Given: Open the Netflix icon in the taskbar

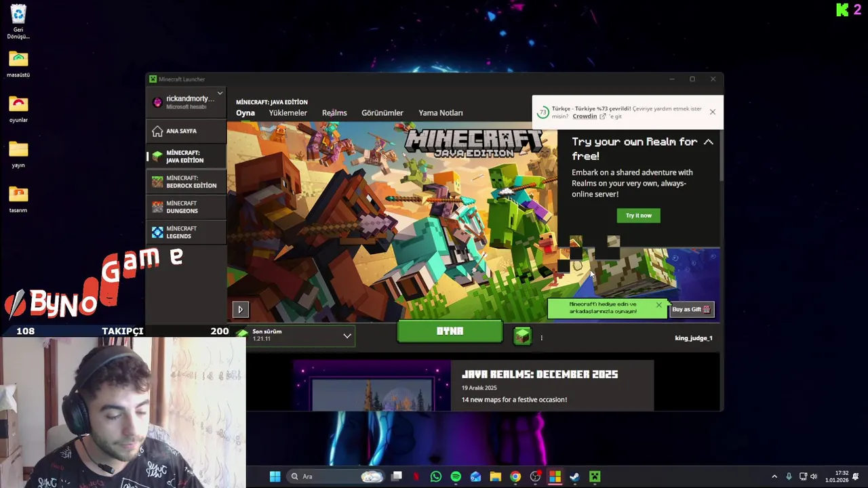Looking at the screenshot, I should pyautogui.click(x=416, y=476).
